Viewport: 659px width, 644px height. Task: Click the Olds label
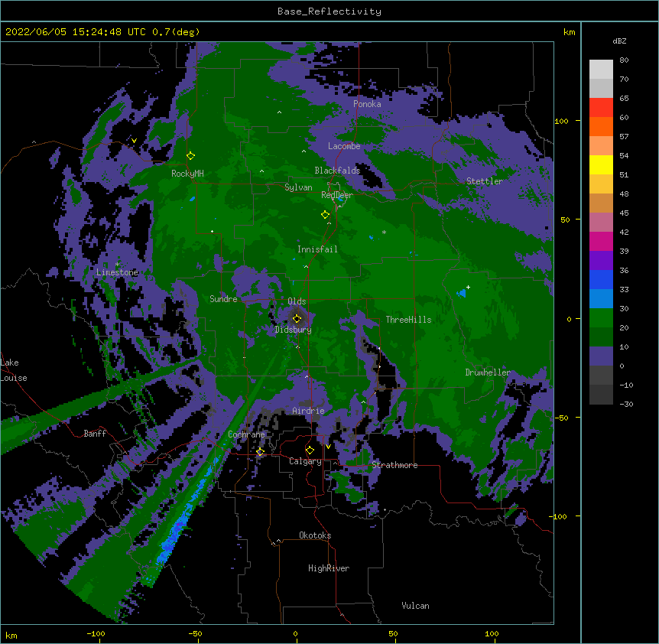coord(297,301)
